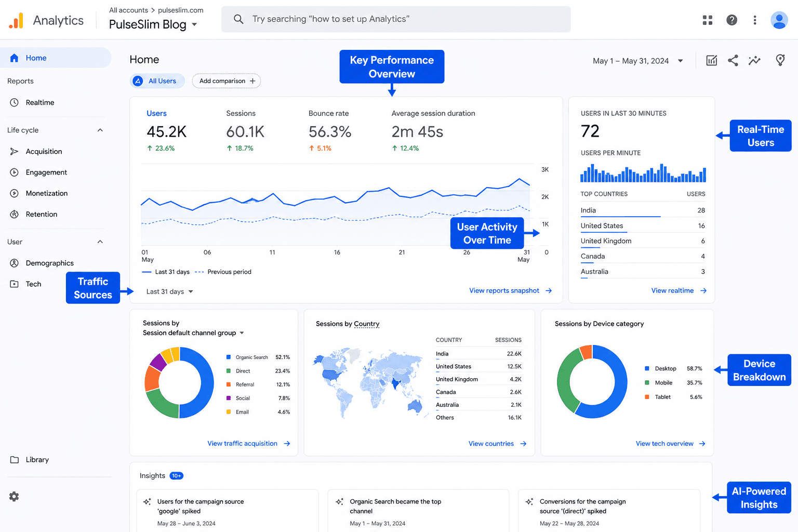The image size is (798, 532).
Task: Click the Organic Search blue legend swatch
Action: (229, 357)
